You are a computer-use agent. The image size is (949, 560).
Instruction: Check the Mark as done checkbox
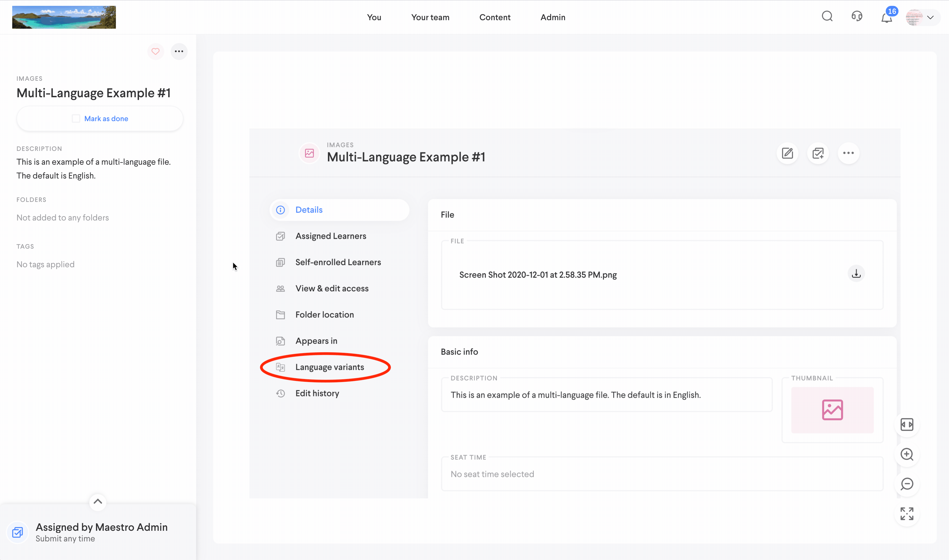(76, 118)
